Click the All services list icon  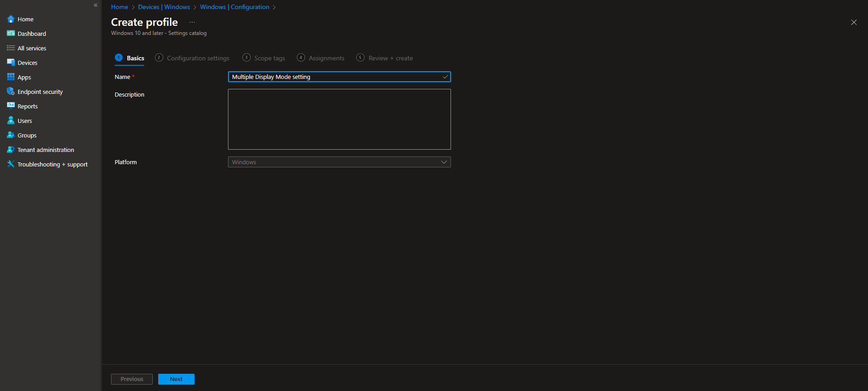coord(11,48)
